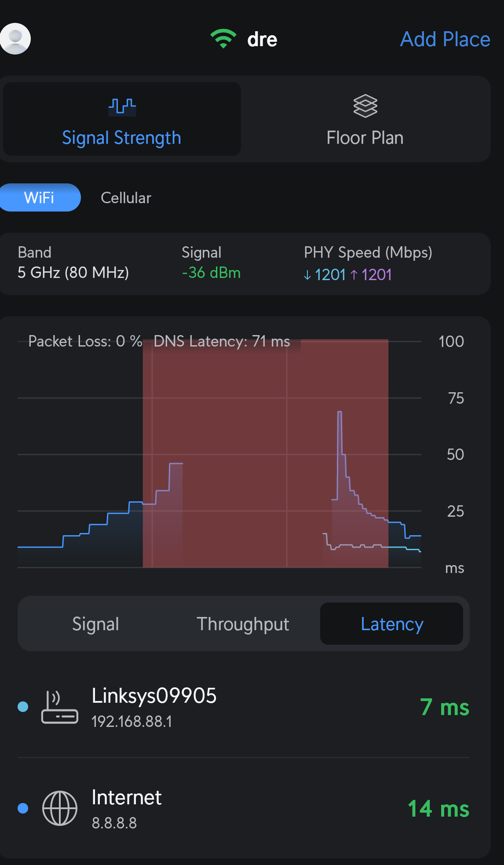Tap the green WiFi network icon
This screenshot has height=865, width=504.
click(x=223, y=39)
